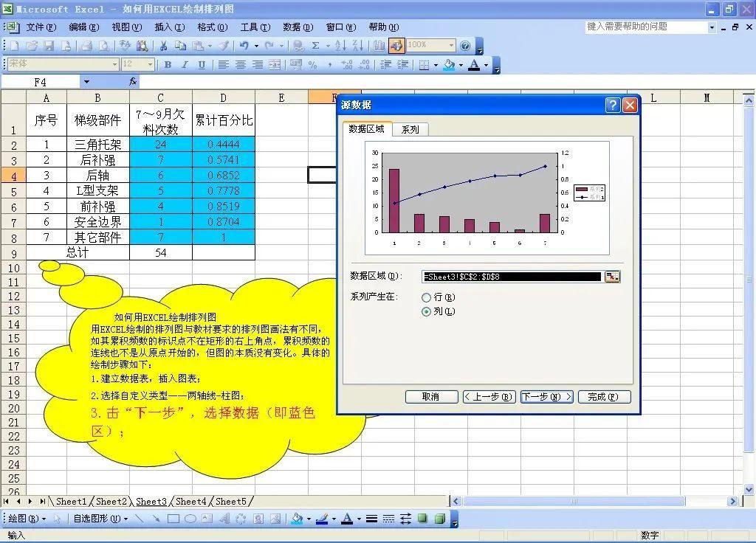Click Merge and Center icon
756x543 pixels.
(275, 65)
